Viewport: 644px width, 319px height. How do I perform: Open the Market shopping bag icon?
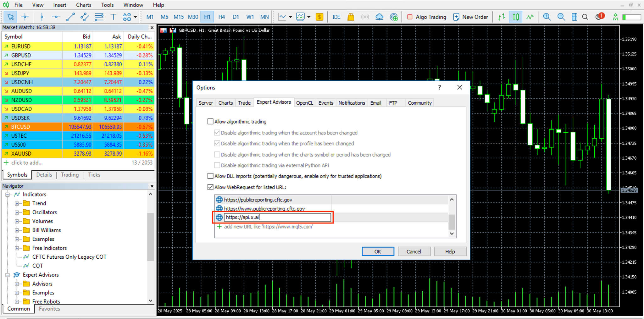(351, 17)
